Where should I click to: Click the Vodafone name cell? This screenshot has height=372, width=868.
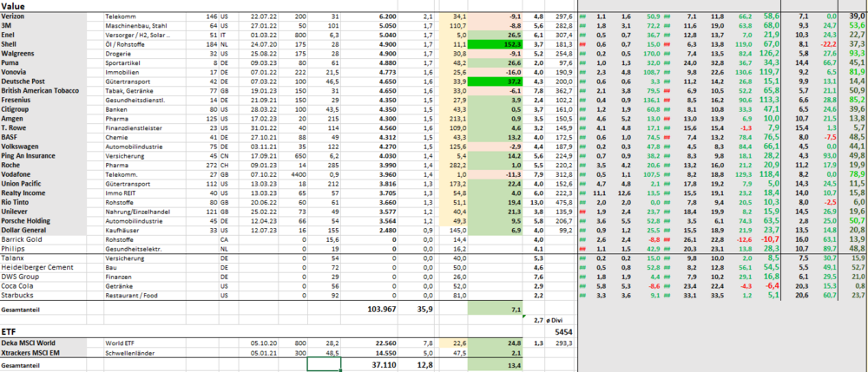pyautogui.click(x=43, y=174)
